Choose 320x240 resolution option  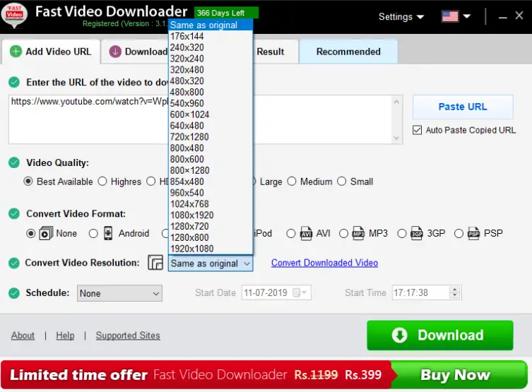211,59
